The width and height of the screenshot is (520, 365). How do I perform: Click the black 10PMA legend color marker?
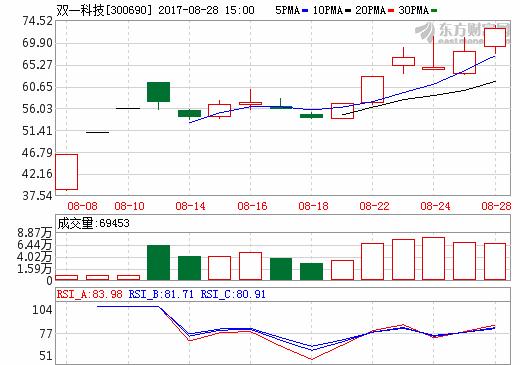[348, 11]
